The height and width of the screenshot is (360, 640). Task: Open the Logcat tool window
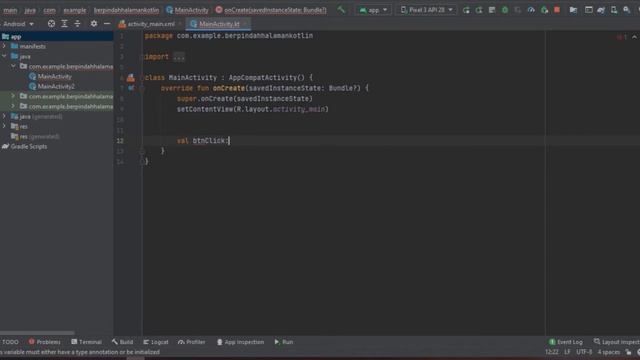pyautogui.click(x=156, y=342)
